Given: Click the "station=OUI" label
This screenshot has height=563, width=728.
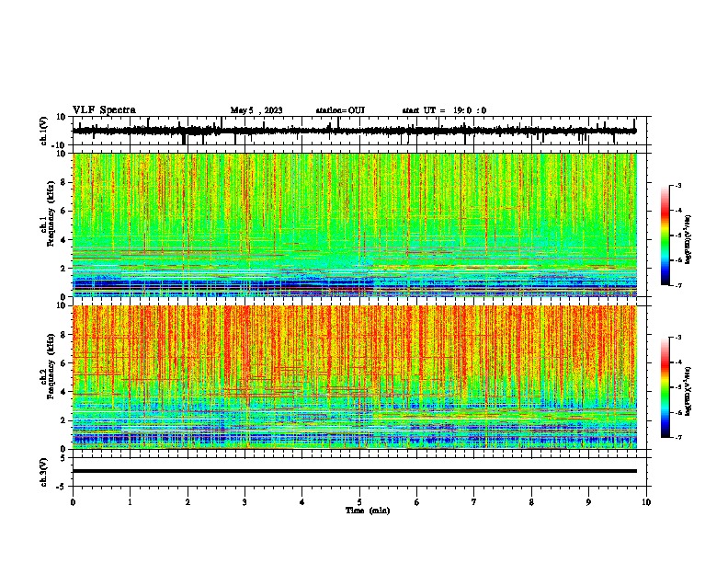Looking at the screenshot, I should [x=340, y=110].
